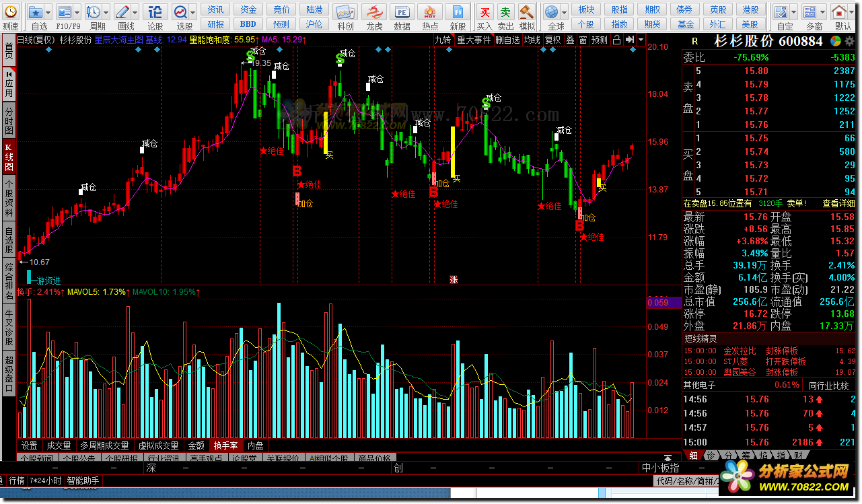This screenshot has width=862, height=504.
Task: Open the 设置 settings tab below the chart
Action: 29,445
